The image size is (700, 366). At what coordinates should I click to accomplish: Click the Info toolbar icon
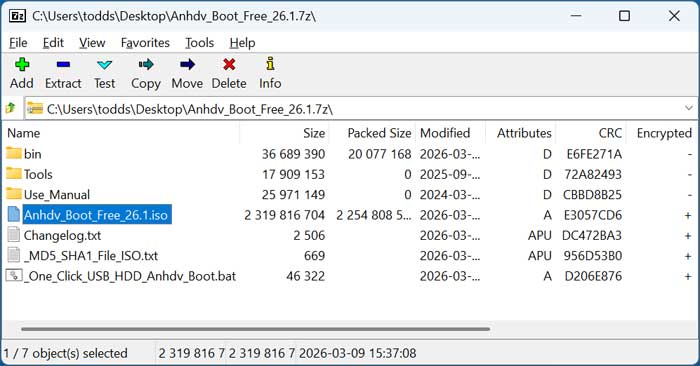[270, 64]
